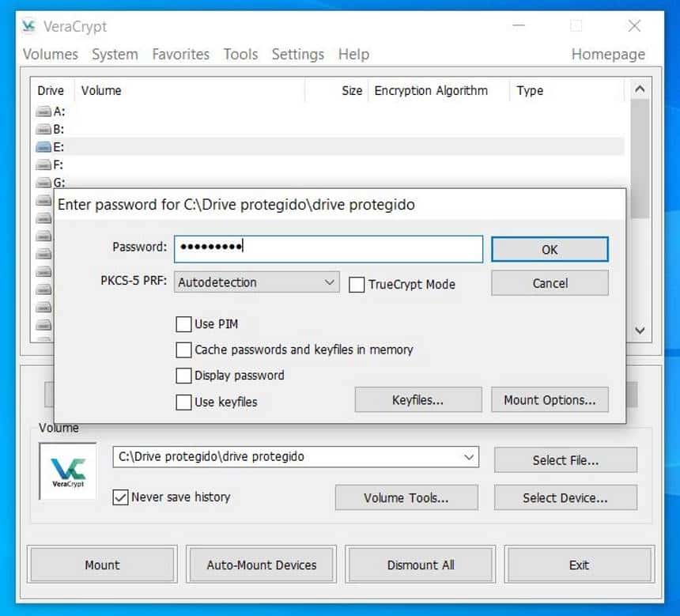
Task: Open the Favorites menu
Action: [180, 55]
